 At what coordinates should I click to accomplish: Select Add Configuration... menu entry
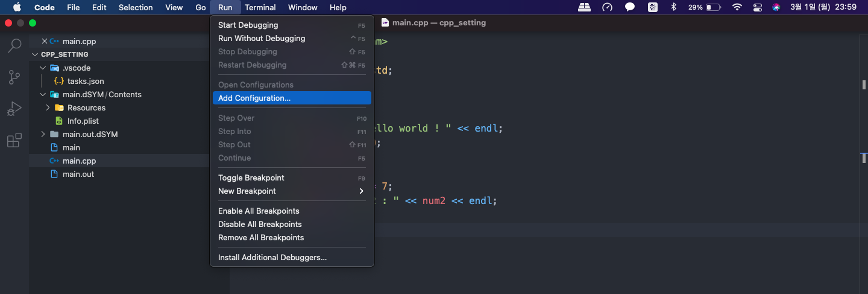click(292, 98)
